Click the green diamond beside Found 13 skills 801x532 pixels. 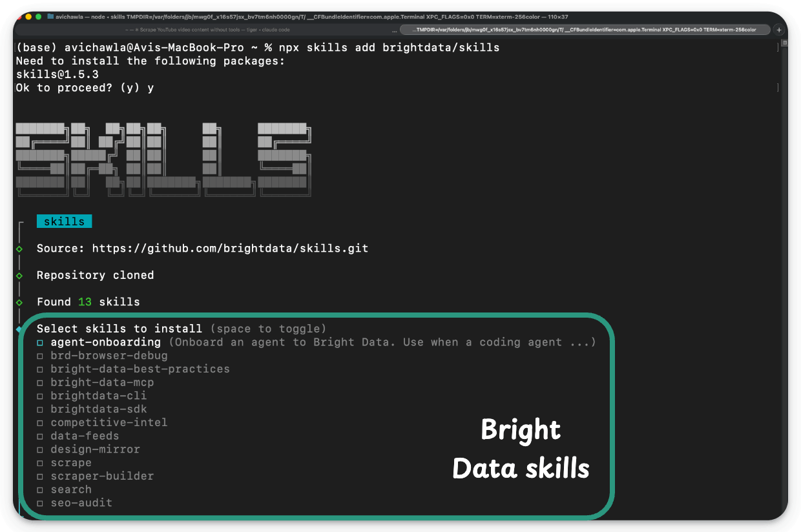[x=19, y=302]
